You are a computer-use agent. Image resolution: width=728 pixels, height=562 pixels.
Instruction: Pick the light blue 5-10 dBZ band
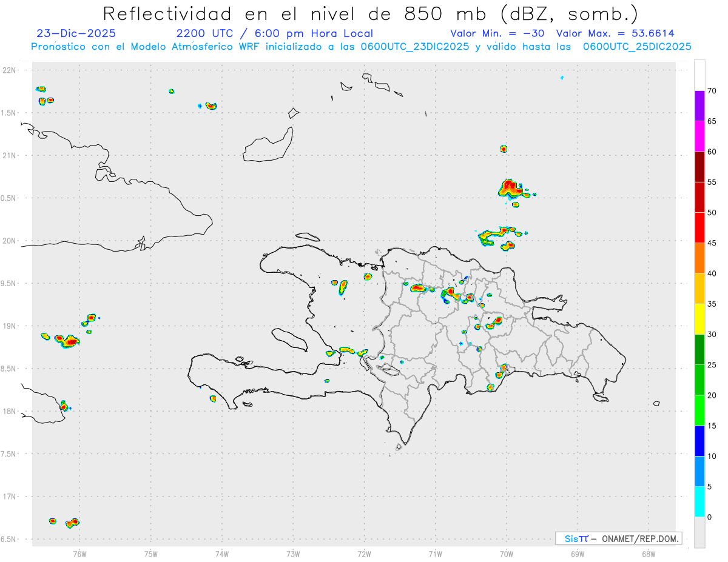[699, 472]
